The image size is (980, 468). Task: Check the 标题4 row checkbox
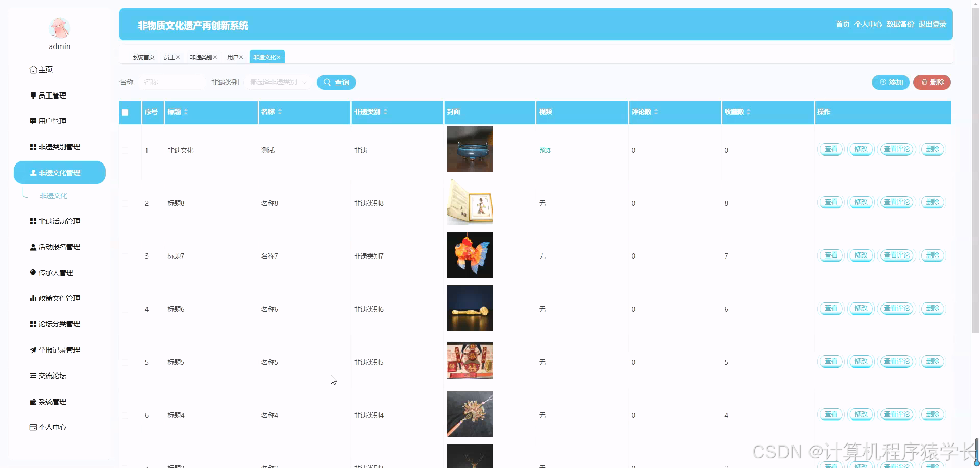(125, 415)
